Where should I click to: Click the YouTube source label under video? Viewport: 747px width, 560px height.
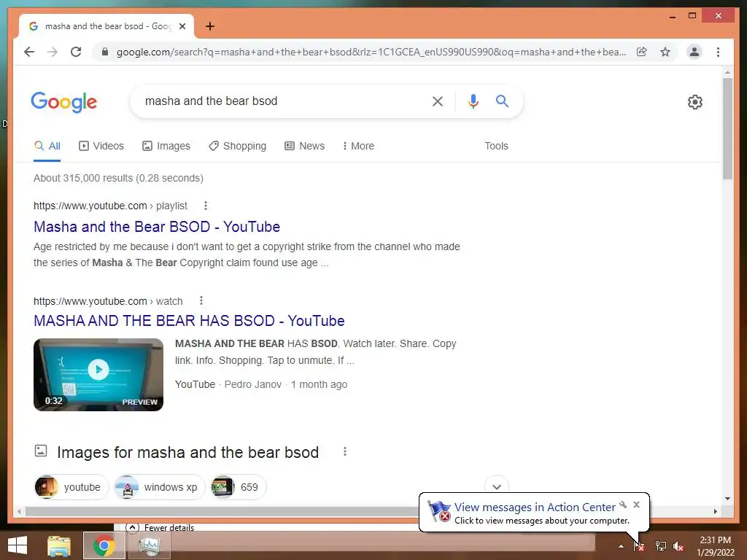(x=195, y=384)
